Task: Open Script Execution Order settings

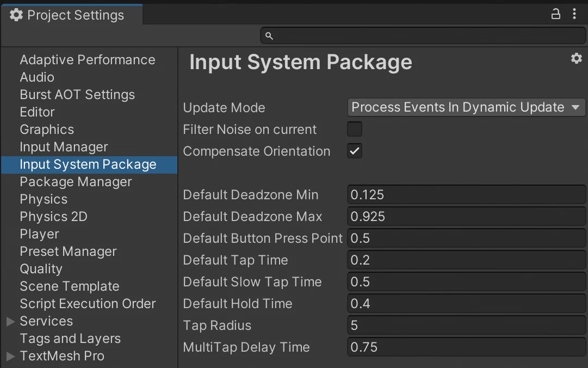Action: pos(88,304)
